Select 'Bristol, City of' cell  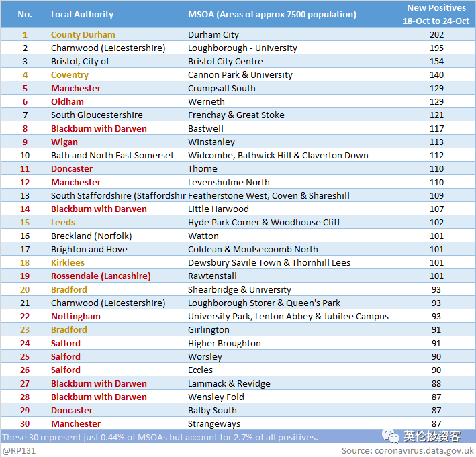[x=80, y=61]
